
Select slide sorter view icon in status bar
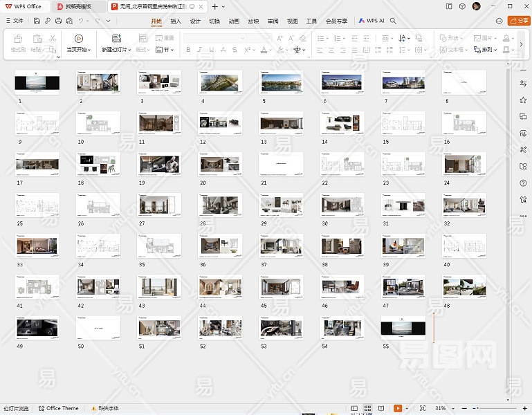[368, 409]
